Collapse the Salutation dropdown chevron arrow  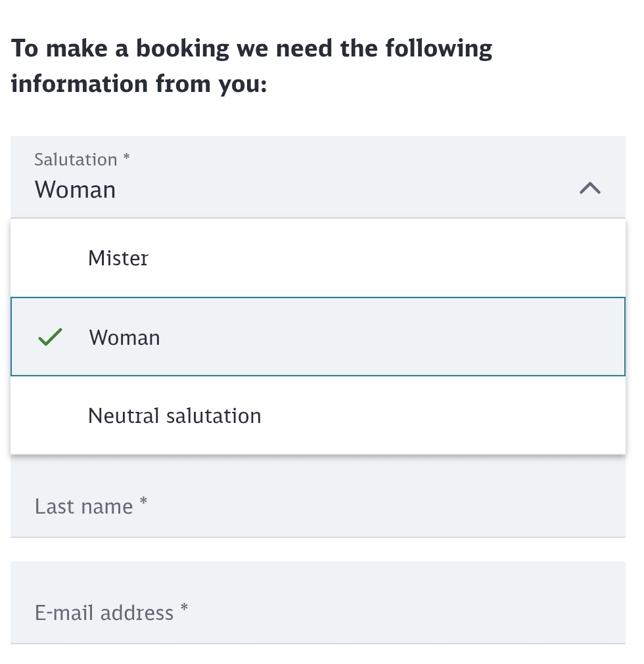(x=589, y=188)
